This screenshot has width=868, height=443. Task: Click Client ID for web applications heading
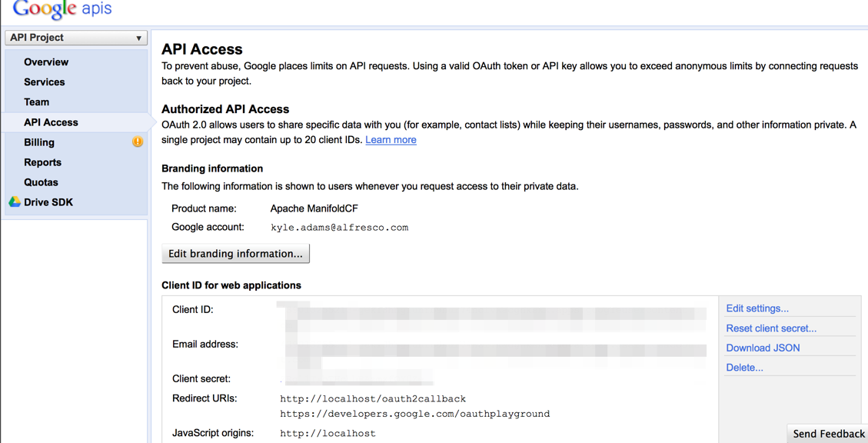(x=231, y=285)
